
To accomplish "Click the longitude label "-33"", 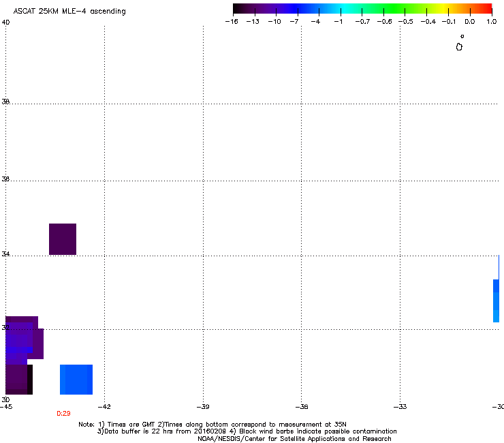I will [x=400, y=407].
